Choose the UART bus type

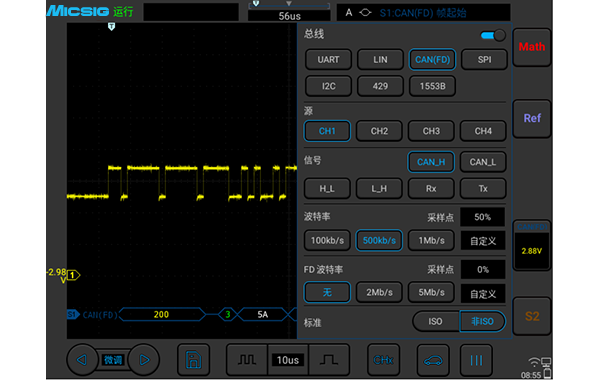pyautogui.click(x=328, y=60)
